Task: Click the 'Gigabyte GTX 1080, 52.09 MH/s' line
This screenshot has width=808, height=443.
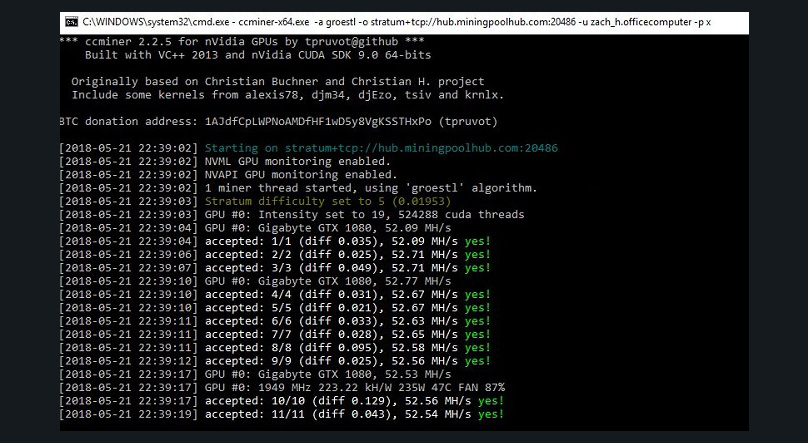Action: [255, 228]
